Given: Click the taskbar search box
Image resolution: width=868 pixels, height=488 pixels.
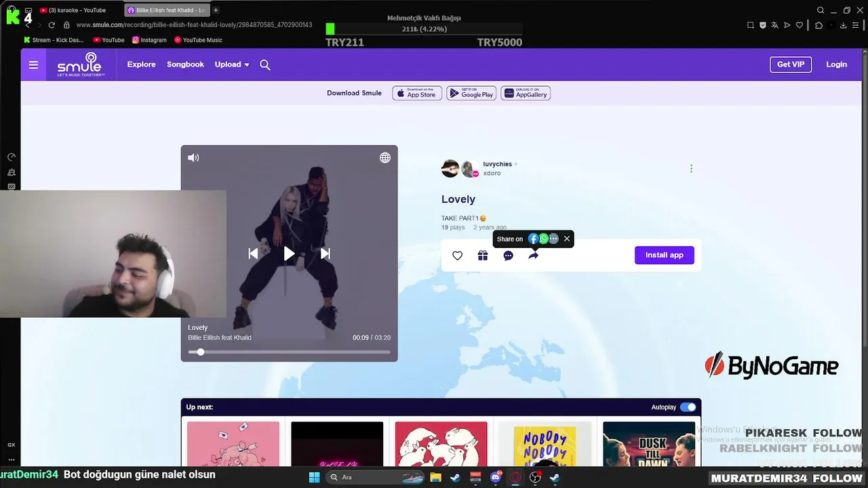Looking at the screenshot, I should click(x=374, y=477).
